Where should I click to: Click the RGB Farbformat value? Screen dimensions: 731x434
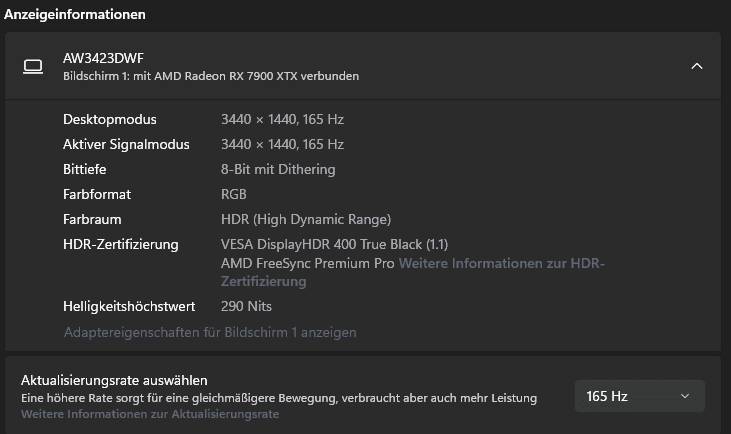(x=233, y=194)
